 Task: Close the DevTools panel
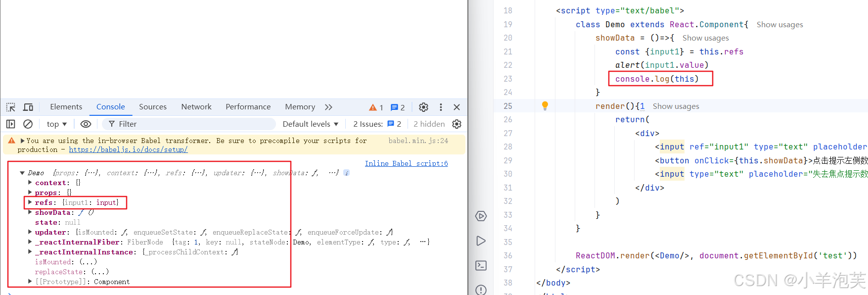[457, 107]
